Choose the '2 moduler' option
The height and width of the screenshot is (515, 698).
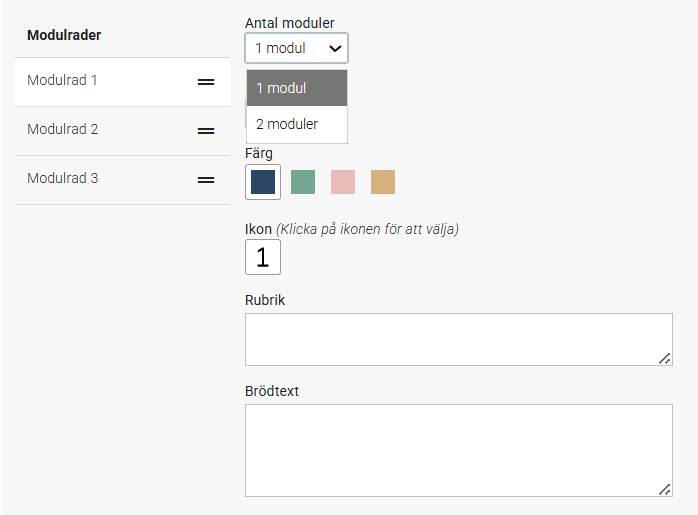coord(297,124)
